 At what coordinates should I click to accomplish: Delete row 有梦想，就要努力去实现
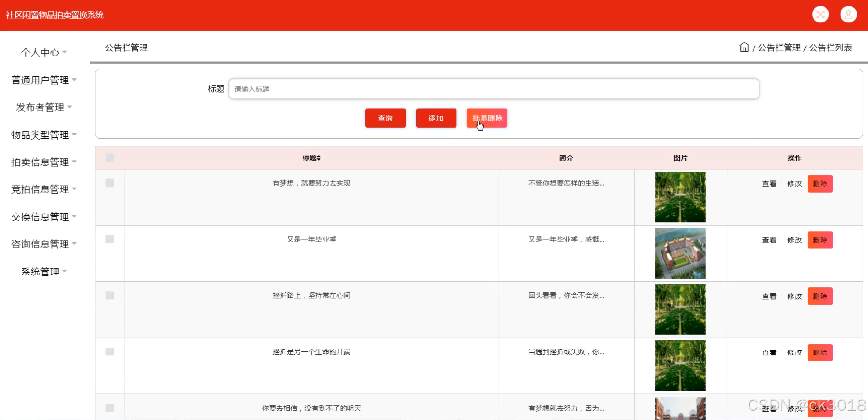coord(820,184)
